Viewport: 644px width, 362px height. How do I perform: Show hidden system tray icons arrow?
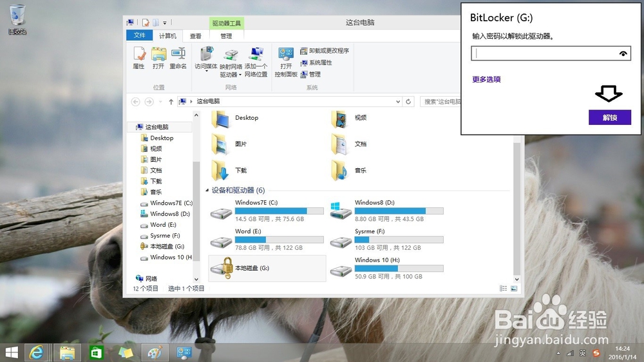558,354
